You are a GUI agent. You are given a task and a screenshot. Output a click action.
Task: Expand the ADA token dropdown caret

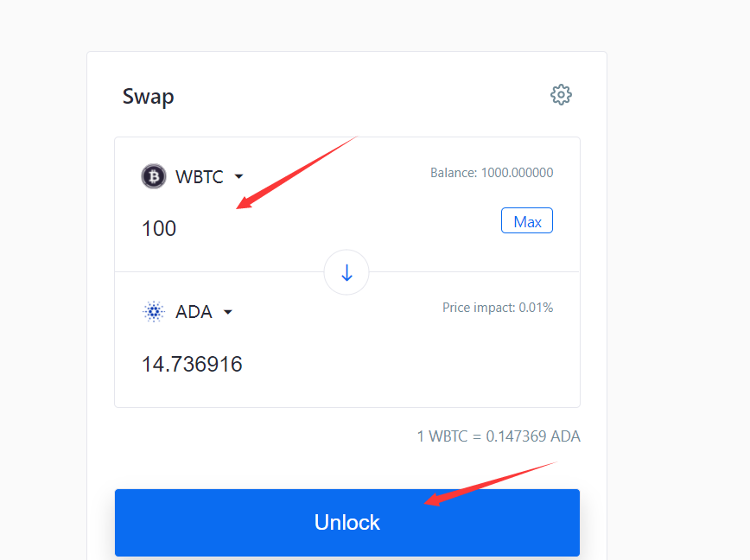pyautogui.click(x=228, y=312)
